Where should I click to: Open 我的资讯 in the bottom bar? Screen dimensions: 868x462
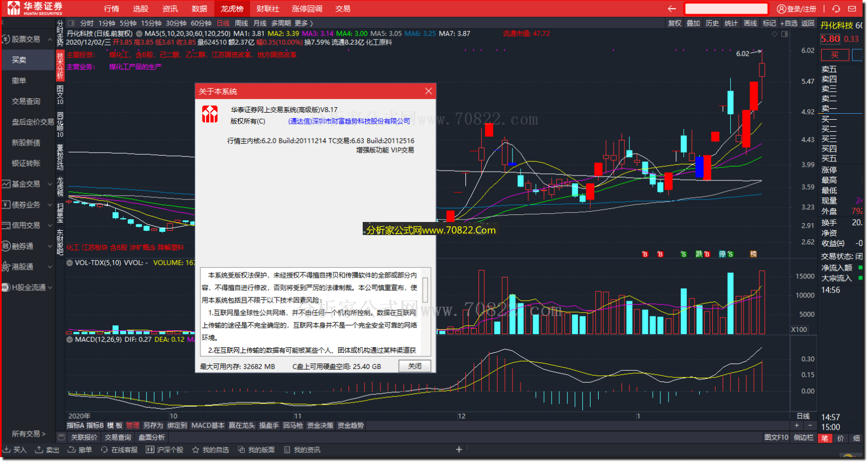pos(302,450)
